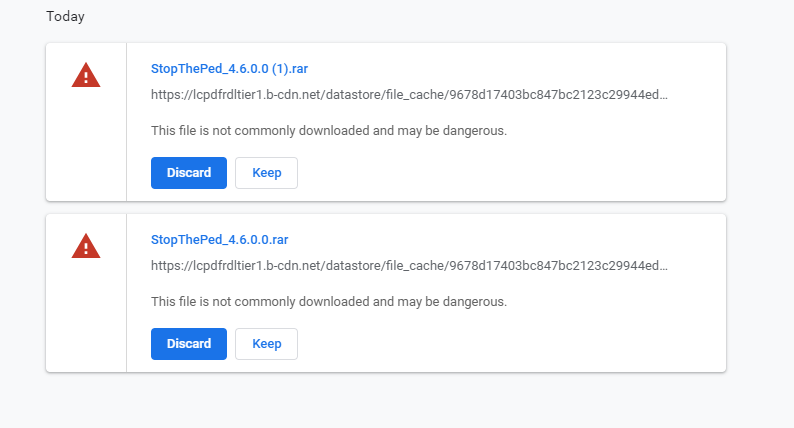Click blank space below second card's warning icon
The image size is (794, 428).
(86, 320)
